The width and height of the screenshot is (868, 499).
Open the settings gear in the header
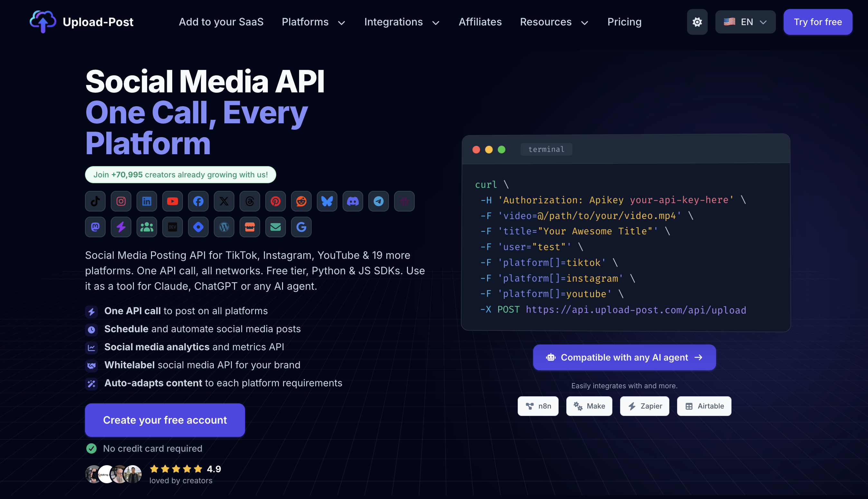(697, 22)
